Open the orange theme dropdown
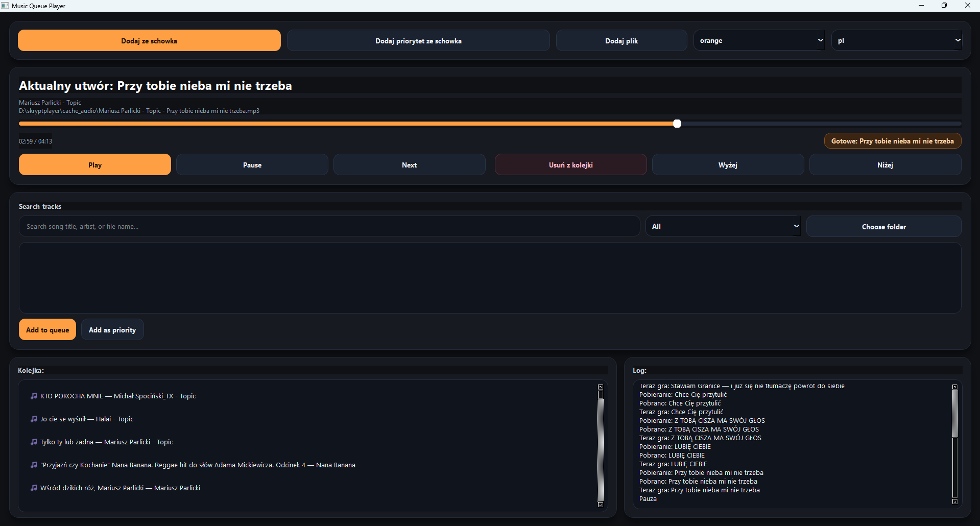 (x=759, y=40)
